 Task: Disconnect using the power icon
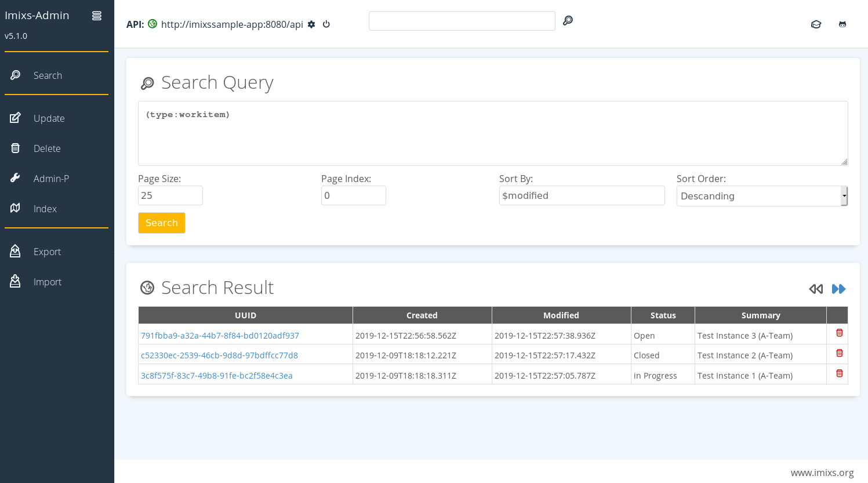coord(326,24)
